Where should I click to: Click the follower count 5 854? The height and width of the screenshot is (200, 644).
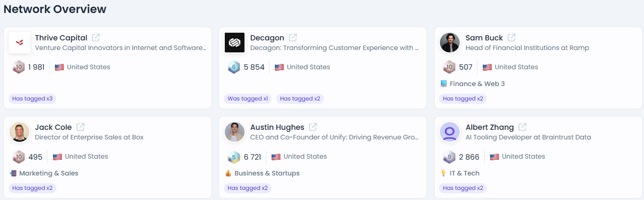point(254,67)
